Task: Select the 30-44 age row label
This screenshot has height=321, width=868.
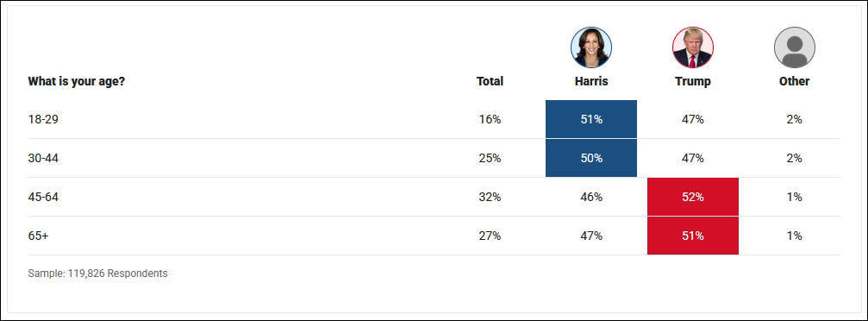Action: click(x=43, y=158)
